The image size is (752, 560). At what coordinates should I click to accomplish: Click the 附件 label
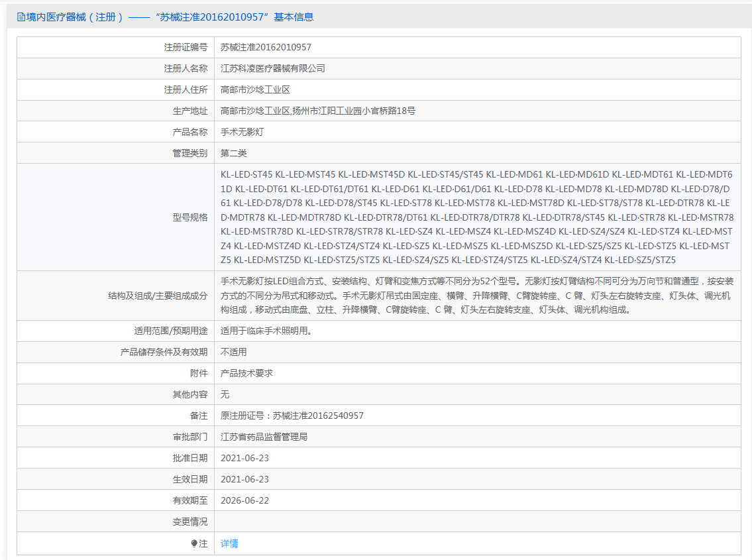pos(199,373)
